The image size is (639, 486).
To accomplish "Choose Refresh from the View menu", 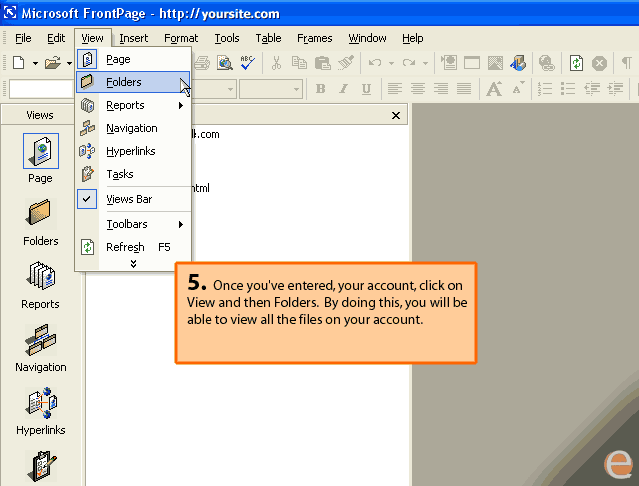I will pos(126,247).
